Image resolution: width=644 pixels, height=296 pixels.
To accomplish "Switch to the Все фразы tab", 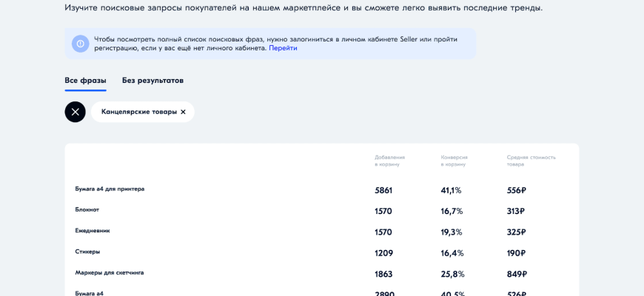I will (x=85, y=81).
